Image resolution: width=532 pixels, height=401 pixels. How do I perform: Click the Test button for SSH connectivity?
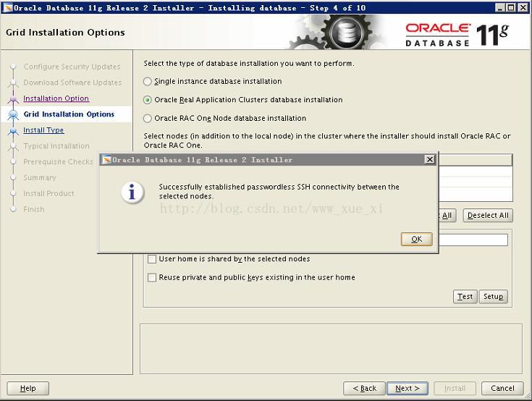tap(465, 297)
